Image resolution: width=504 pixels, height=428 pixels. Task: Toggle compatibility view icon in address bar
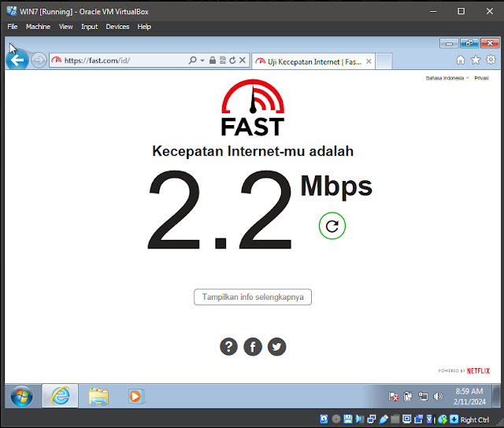[222, 60]
